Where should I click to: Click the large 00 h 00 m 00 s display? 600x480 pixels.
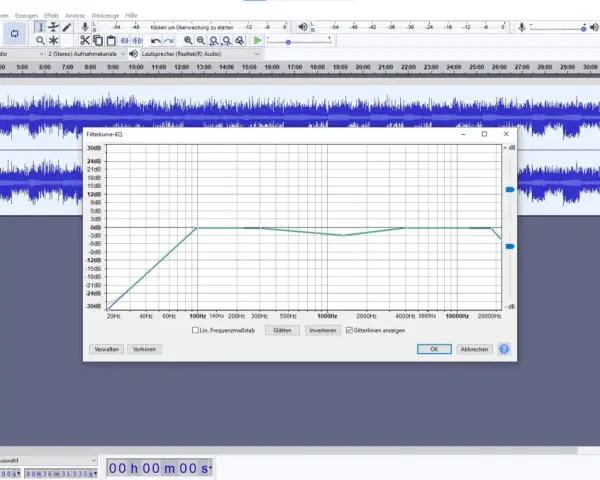(x=160, y=468)
